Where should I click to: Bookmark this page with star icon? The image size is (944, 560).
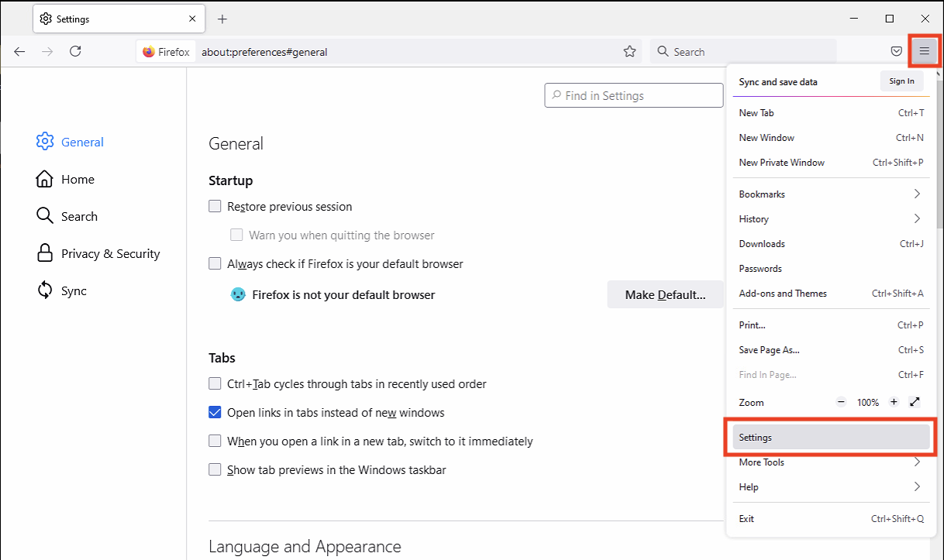tap(629, 51)
